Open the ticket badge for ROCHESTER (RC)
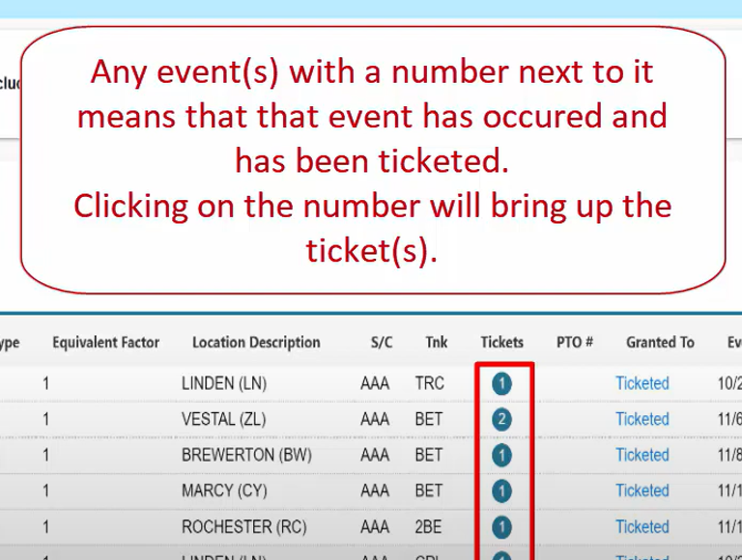 [501, 527]
